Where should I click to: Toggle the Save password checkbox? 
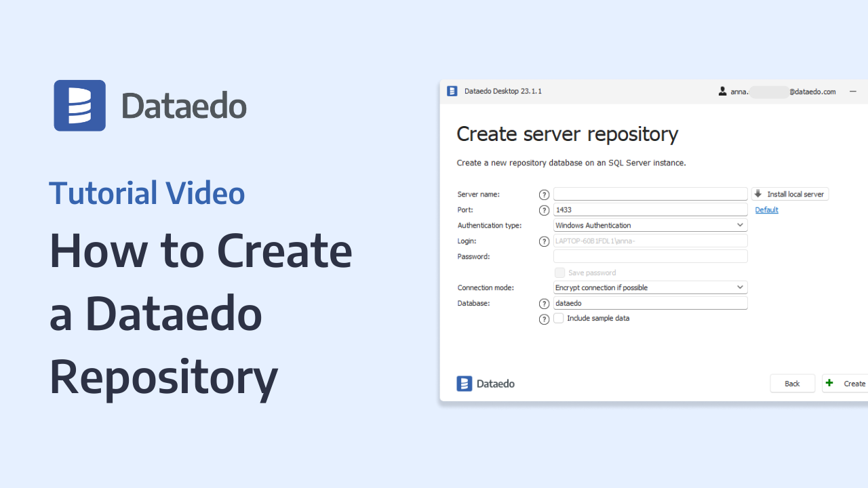coord(560,272)
